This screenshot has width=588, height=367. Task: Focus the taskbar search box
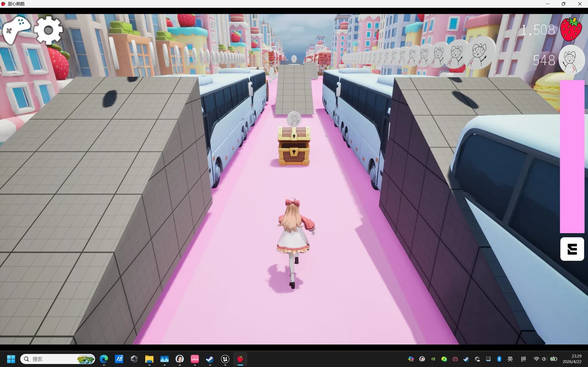pyautogui.click(x=57, y=359)
